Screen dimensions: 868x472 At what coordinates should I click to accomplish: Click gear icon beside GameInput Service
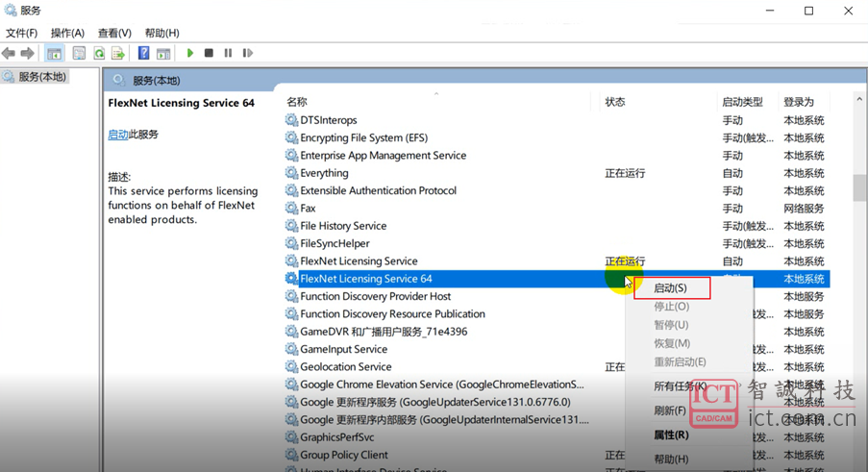[x=291, y=350]
